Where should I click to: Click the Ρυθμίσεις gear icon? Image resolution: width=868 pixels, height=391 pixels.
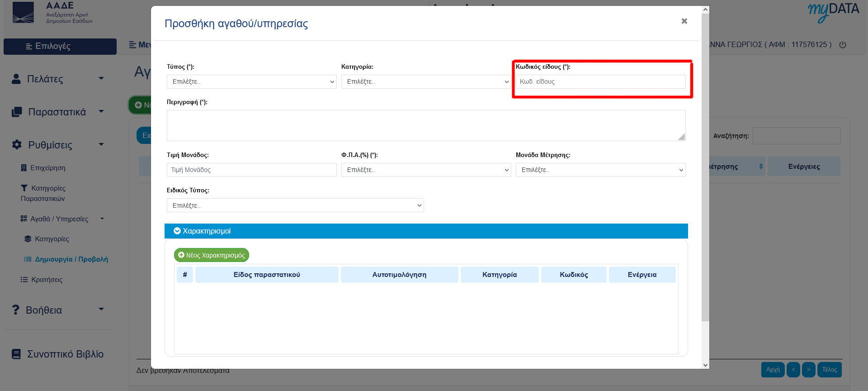[17, 145]
